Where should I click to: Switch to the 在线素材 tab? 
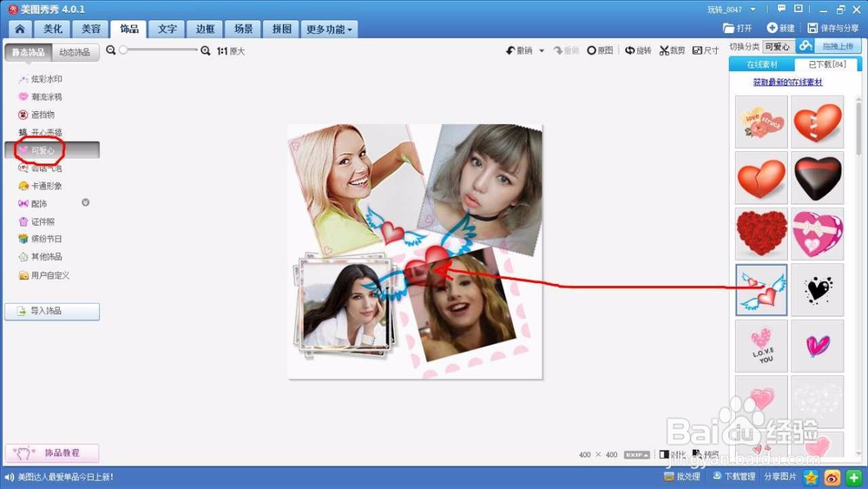[762, 65]
